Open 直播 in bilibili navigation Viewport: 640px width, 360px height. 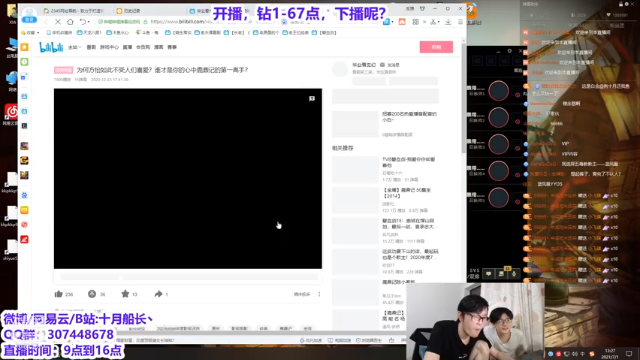click(127, 47)
